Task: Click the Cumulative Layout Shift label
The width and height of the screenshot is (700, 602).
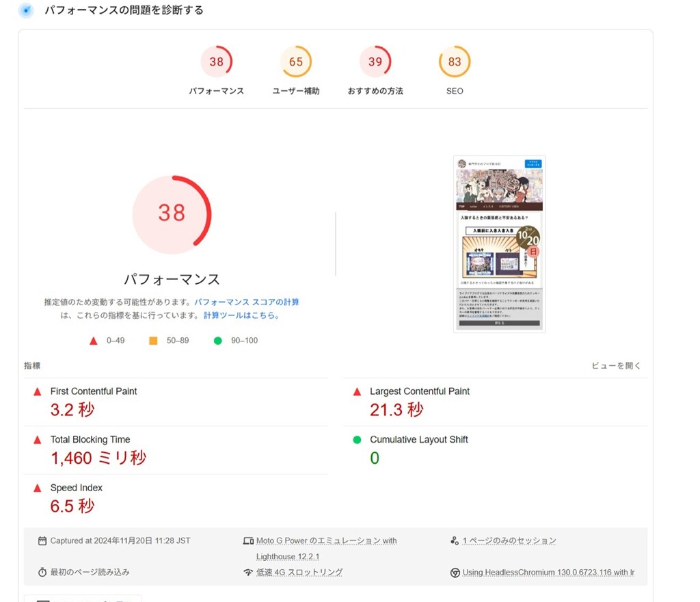Action: click(x=419, y=439)
